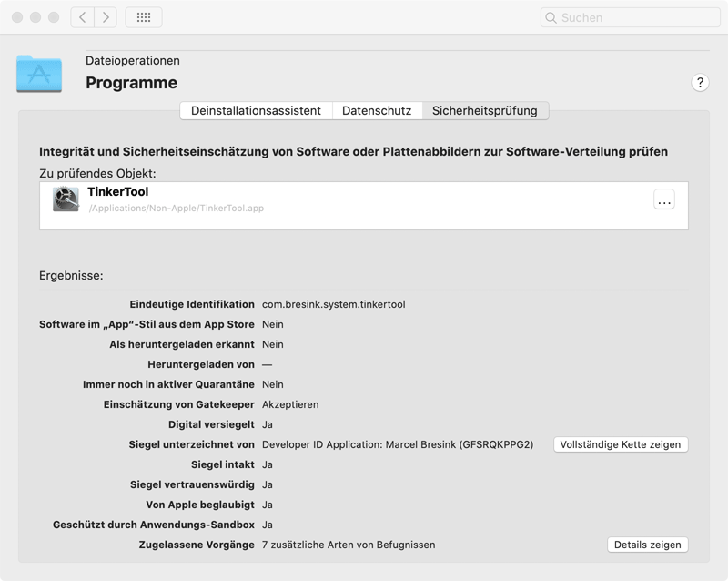Screen dimensions: 728x581
Task: Click the Software im App-Stil label
Action: 147,324
